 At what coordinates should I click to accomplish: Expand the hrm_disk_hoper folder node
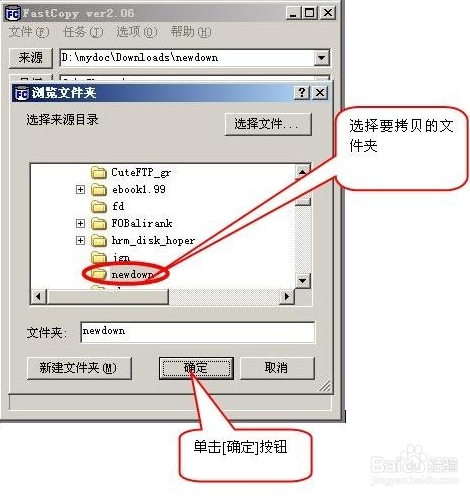(80, 240)
